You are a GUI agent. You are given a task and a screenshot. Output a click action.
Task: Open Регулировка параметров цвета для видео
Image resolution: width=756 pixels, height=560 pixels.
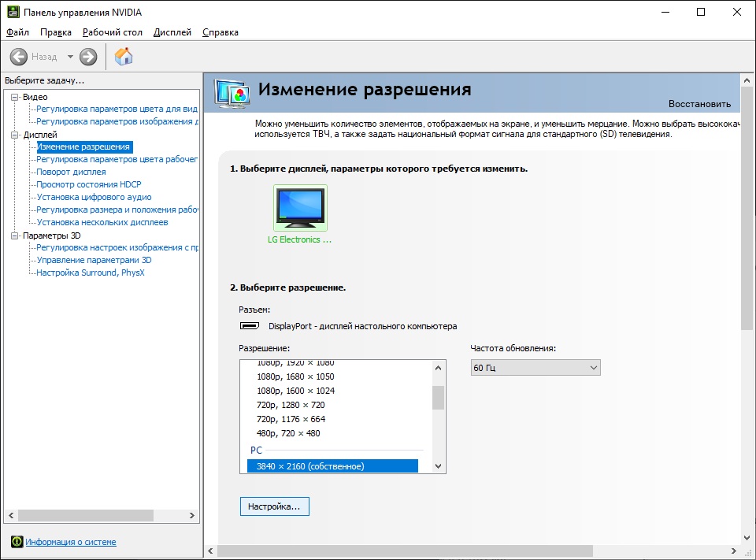click(x=117, y=109)
